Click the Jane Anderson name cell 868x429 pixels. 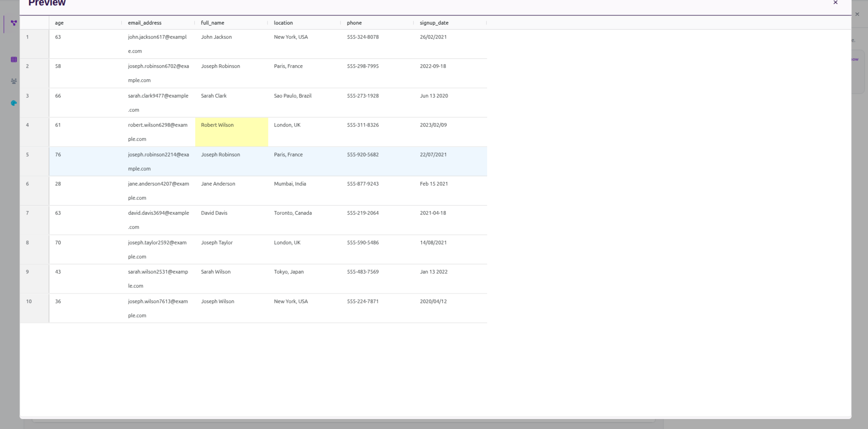232,191
